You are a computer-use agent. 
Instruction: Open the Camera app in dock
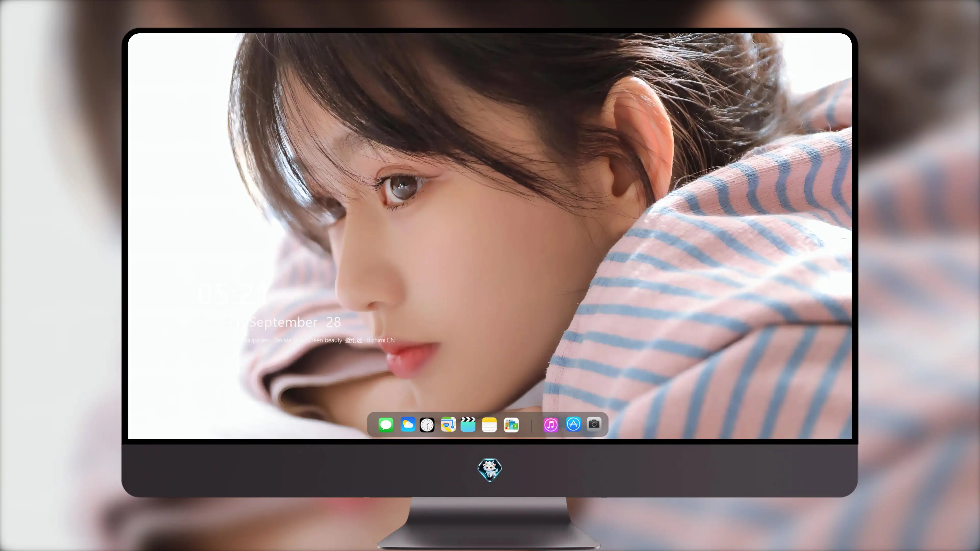[x=594, y=424]
